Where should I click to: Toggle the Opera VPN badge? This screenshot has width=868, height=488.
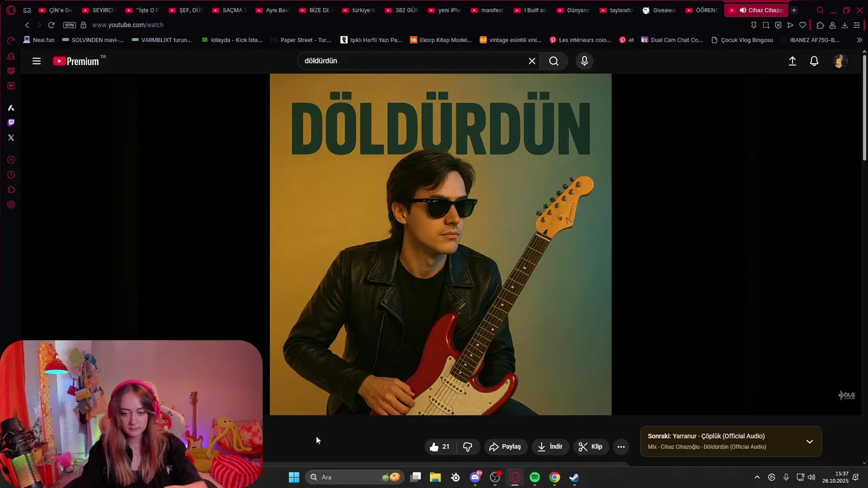(69, 25)
